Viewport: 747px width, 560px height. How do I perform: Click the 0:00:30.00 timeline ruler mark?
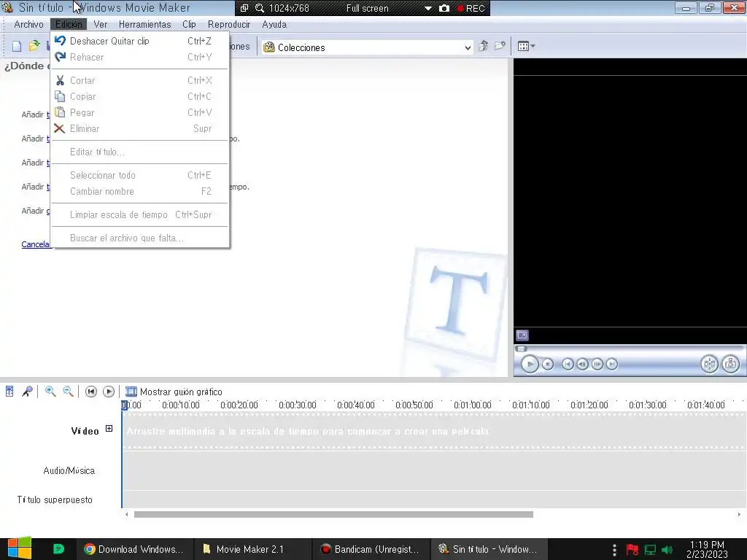pyautogui.click(x=298, y=405)
